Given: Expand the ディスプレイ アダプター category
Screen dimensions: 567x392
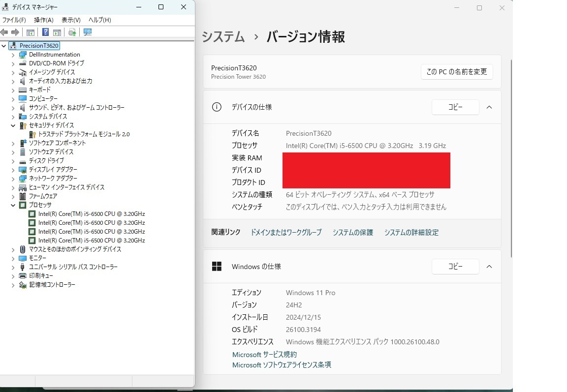Looking at the screenshot, I should tap(12, 169).
